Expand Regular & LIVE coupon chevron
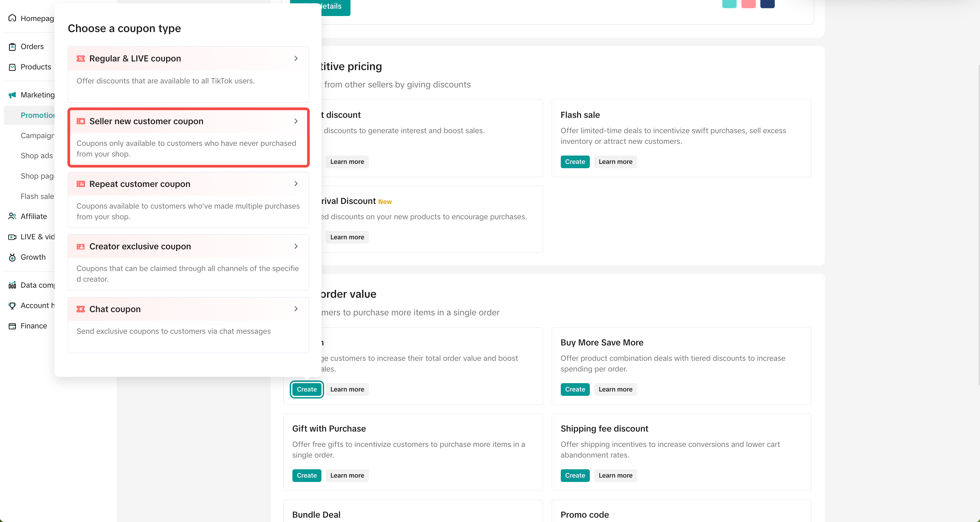The image size is (980, 522). coord(296,59)
